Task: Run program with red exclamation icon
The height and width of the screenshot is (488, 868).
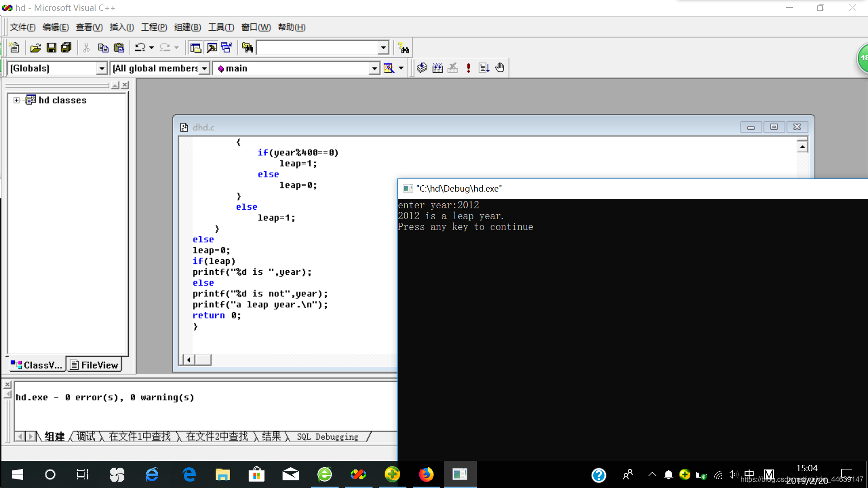Action: pos(468,68)
